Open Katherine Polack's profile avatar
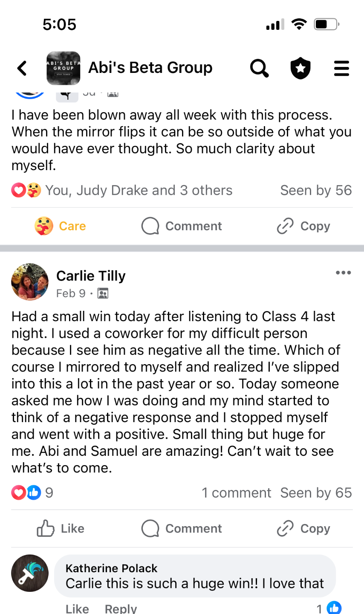Screen dimensions: 364x614 (30, 573)
